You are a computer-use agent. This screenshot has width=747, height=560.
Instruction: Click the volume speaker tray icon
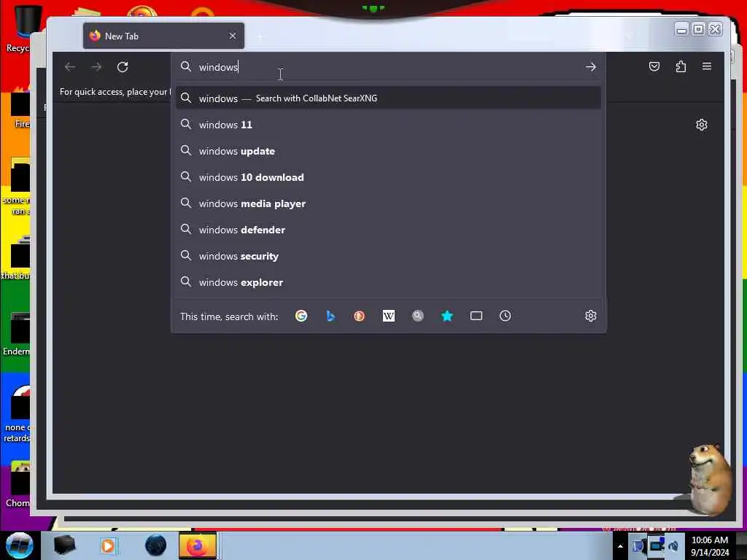[x=673, y=546]
